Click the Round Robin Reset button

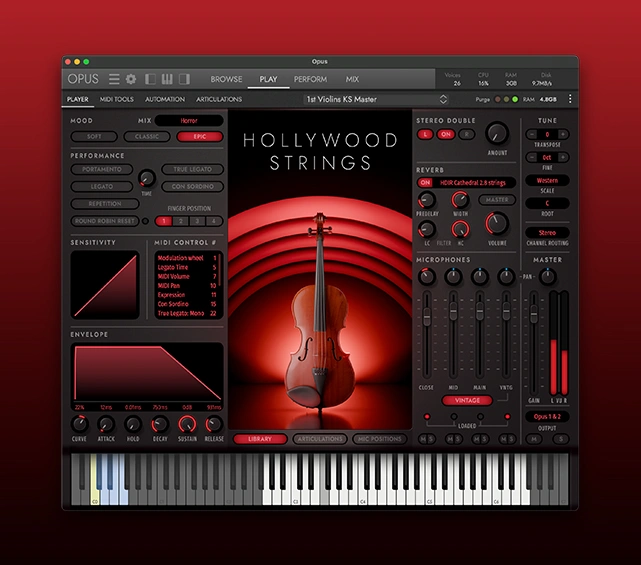pos(105,221)
